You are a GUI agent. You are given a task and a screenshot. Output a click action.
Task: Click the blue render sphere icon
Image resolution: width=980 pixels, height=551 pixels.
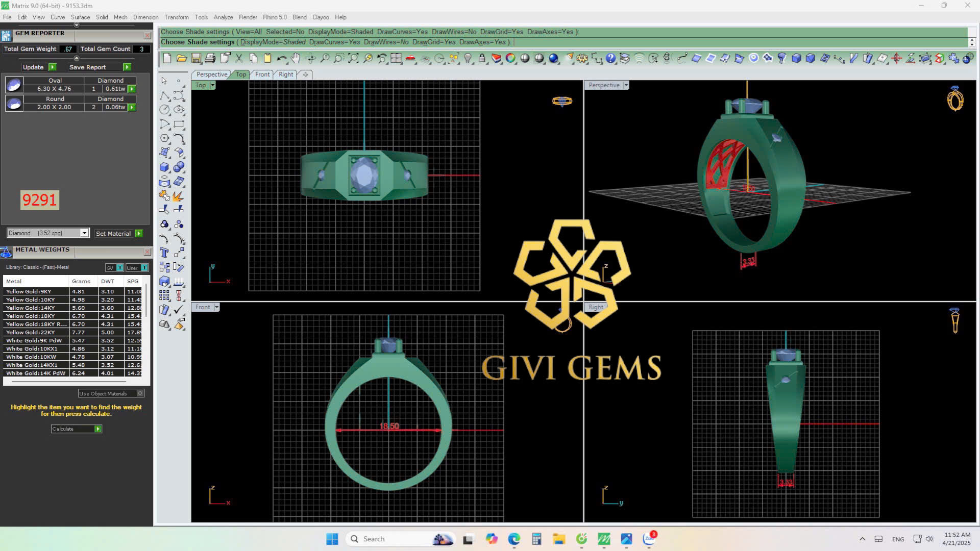click(554, 59)
